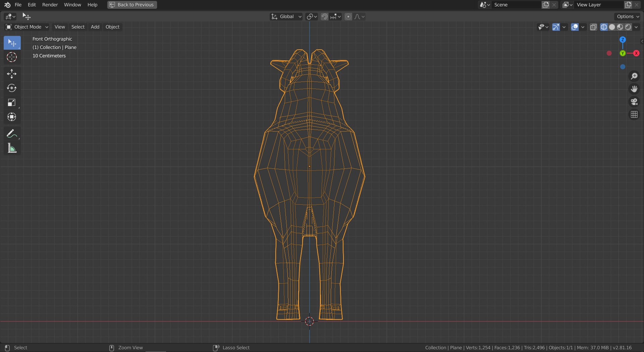This screenshot has width=644, height=352.
Task: Click the scene statistics in status bar
Action: tap(528, 348)
